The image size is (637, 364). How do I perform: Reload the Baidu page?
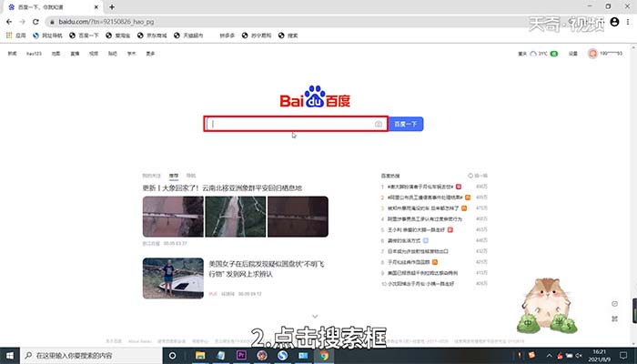tap(35, 22)
